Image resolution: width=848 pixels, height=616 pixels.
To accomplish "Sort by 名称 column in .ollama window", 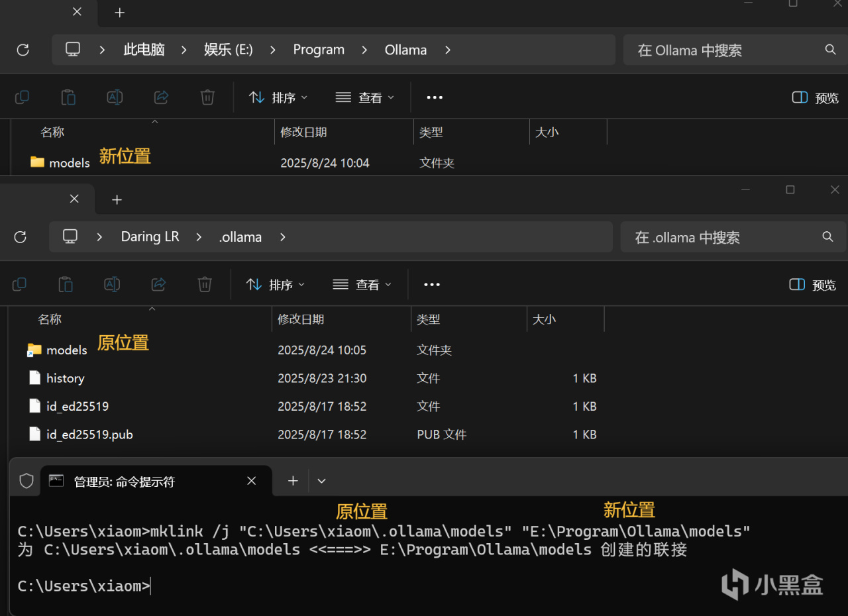I will click(50, 319).
